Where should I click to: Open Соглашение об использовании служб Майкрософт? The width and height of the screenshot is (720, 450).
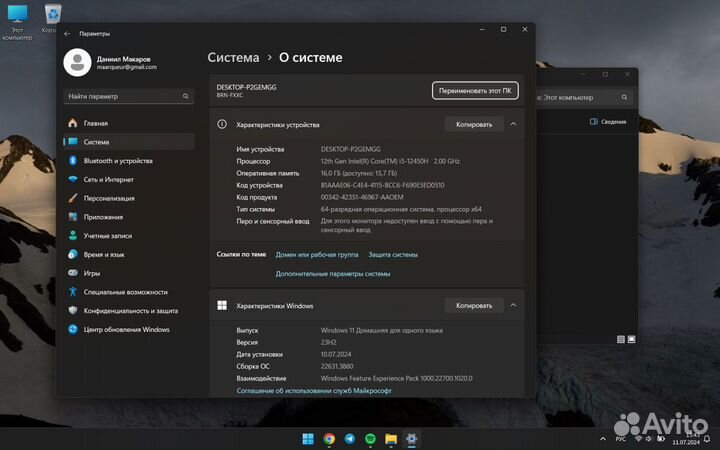point(314,391)
